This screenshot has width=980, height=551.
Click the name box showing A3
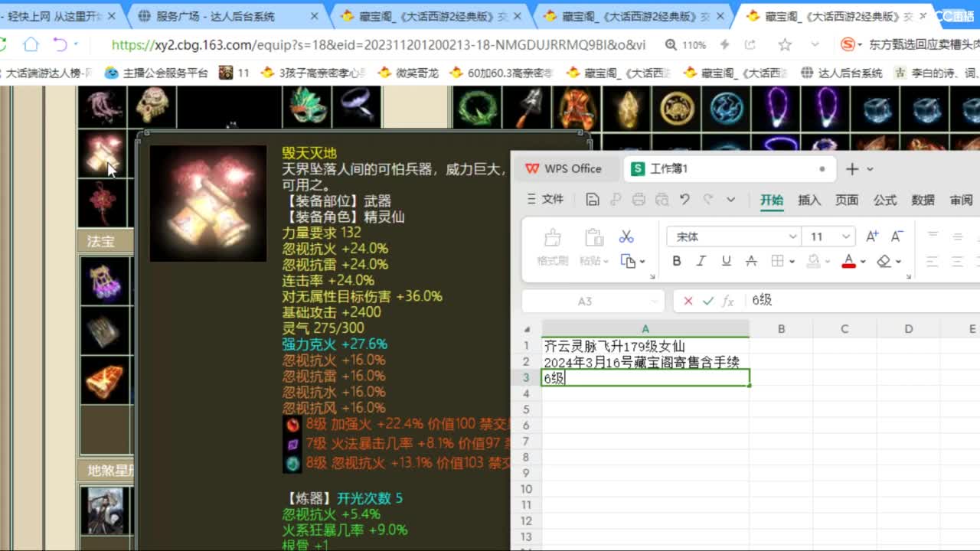pyautogui.click(x=591, y=302)
